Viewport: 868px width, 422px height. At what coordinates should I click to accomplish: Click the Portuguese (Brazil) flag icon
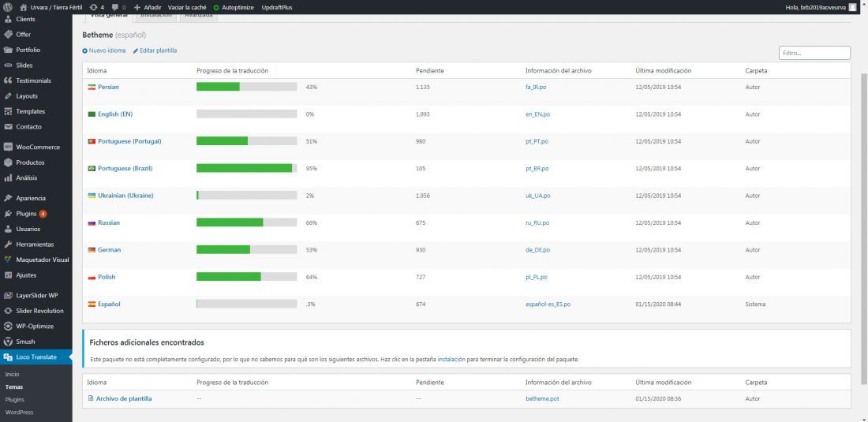coord(92,169)
